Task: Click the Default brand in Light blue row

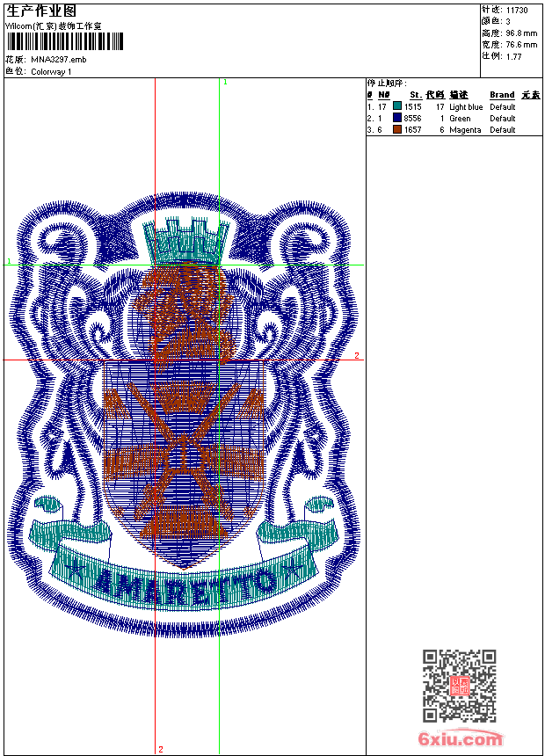Action: pyautogui.click(x=503, y=107)
